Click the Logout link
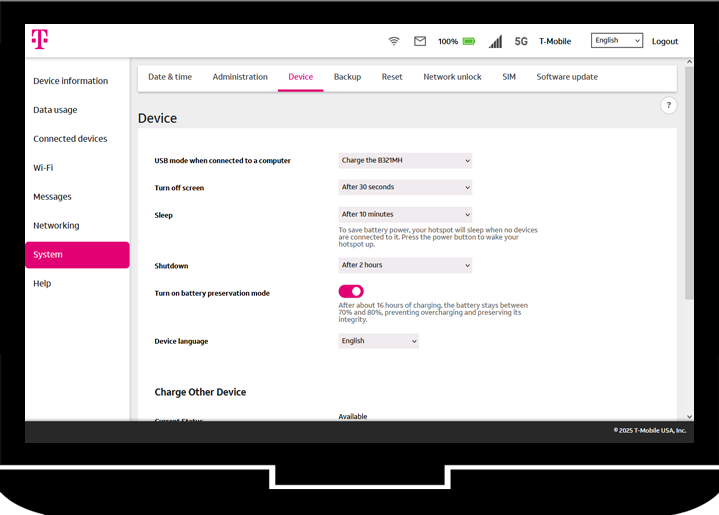The height and width of the screenshot is (515, 719). (x=665, y=41)
